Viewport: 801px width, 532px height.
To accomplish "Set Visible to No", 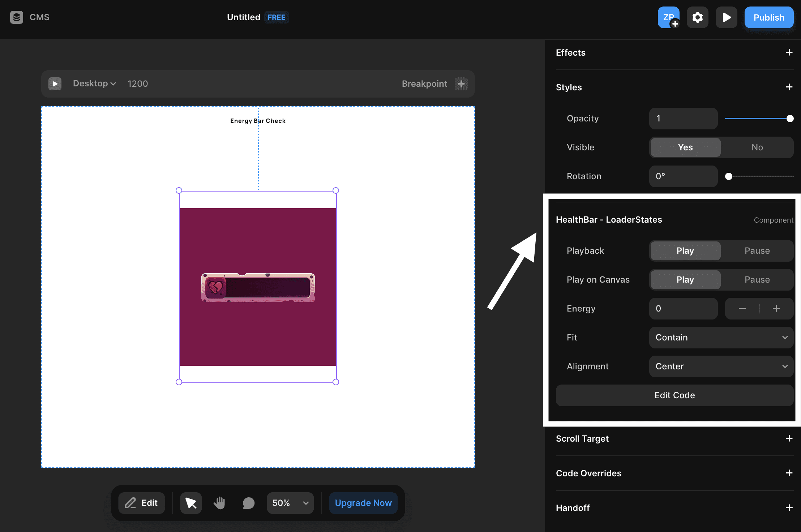I will pos(757,147).
